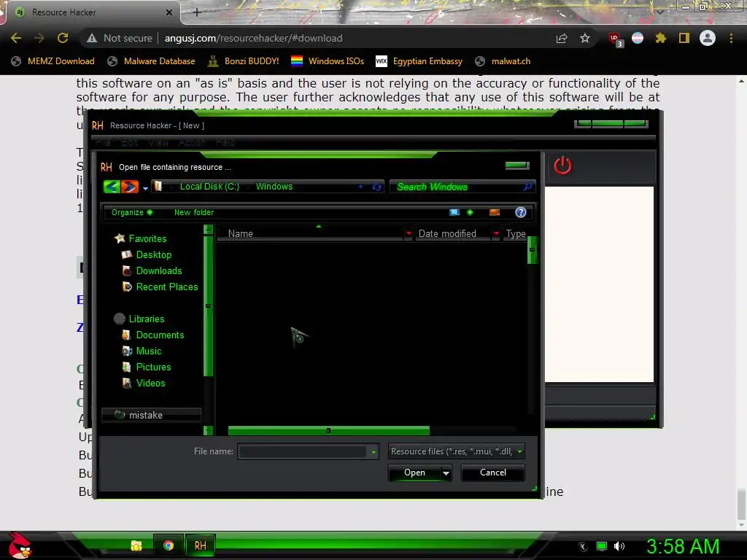
Task: Open the Downloads folder in Favorites
Action: (159, 271)
